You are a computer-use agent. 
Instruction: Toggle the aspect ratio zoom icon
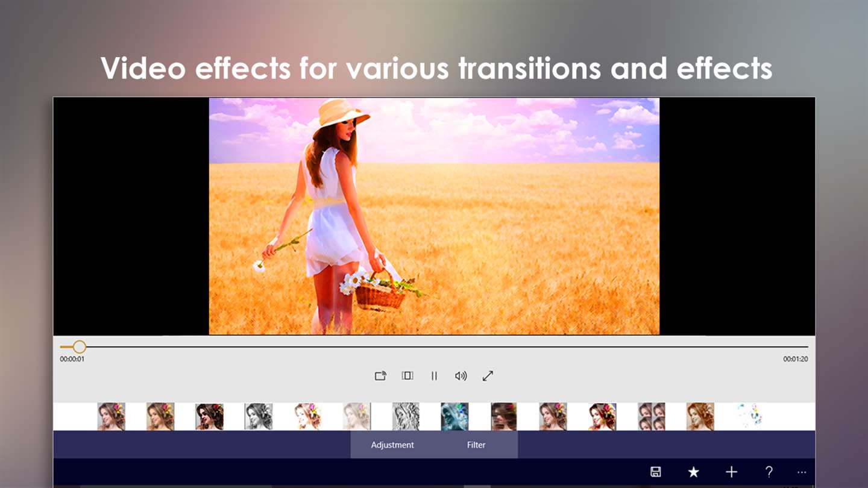point(407,376)
